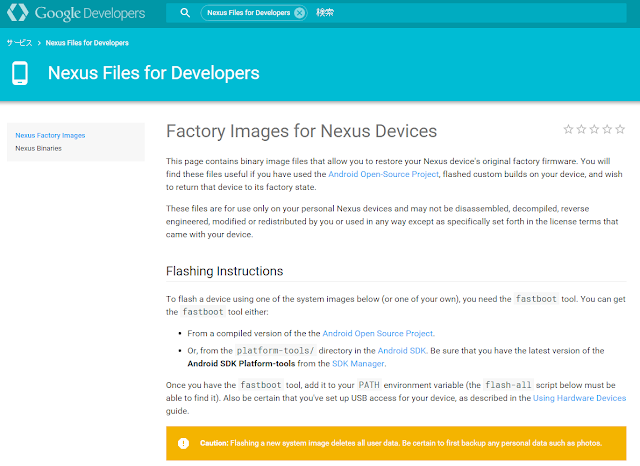Click the caution exclamation icon
The width and height of the screenshot is (640, 466).
pos(184,443)
